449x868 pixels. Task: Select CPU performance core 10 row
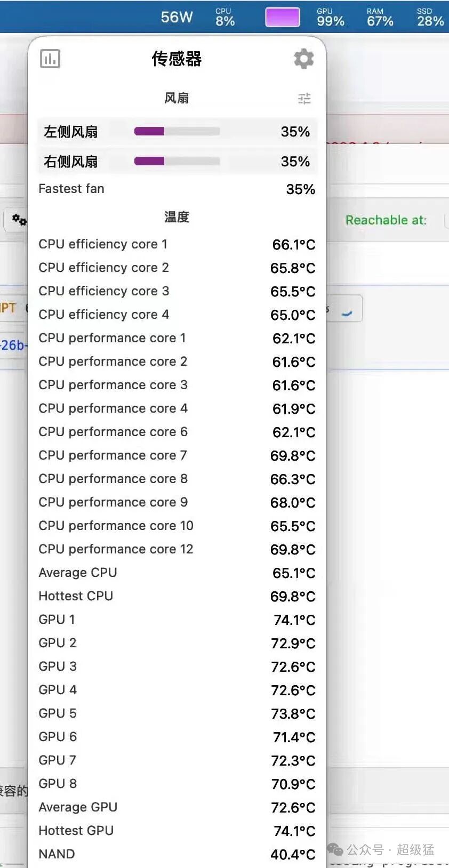coord(177,526)
